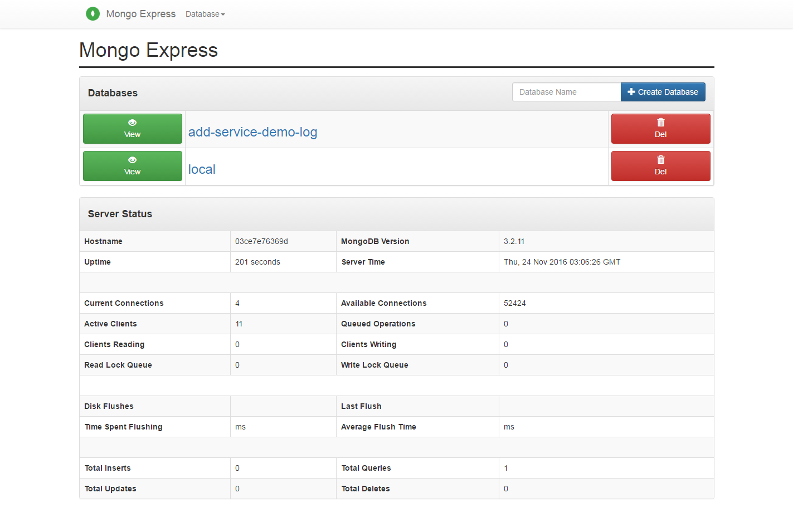Click the server time value Thu, 24 Nov 2016
The width and height of the screenshot is (793, 532).
tap(562, 262)
